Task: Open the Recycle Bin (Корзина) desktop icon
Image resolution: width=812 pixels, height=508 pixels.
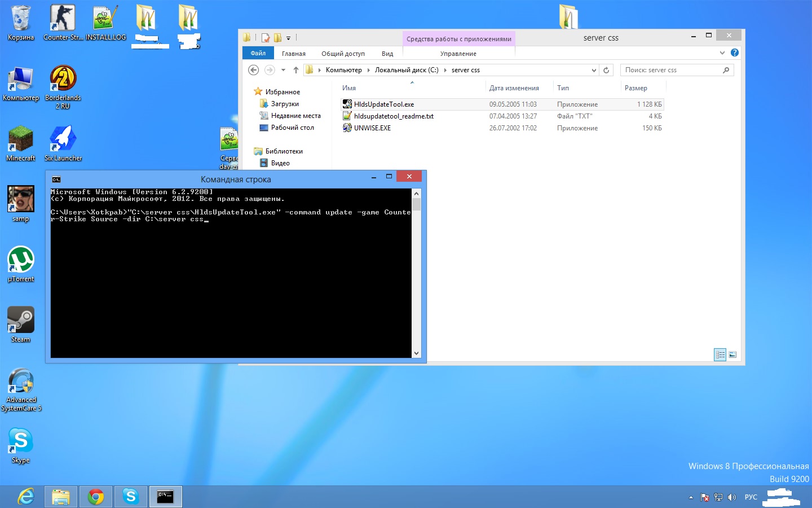Action: [21, 23]
